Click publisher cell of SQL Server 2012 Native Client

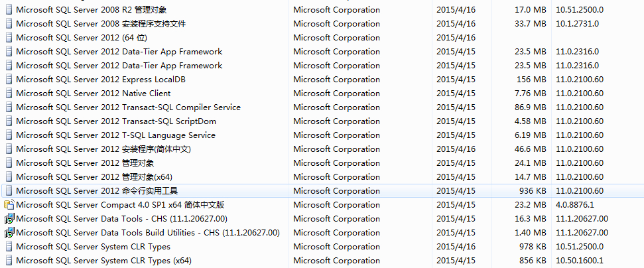(x=336, y=93)
